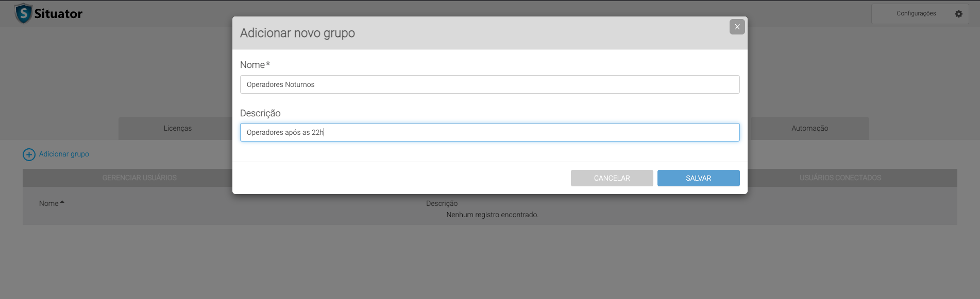980x299 pixels.
Task: Switch to the Licenças tab
Action: [177, 128]
